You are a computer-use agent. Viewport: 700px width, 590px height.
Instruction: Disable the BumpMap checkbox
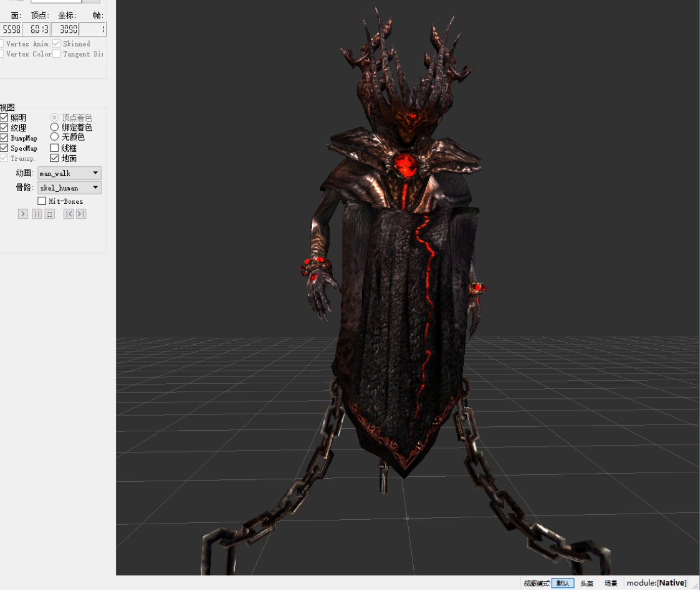[x=4, y=138]
